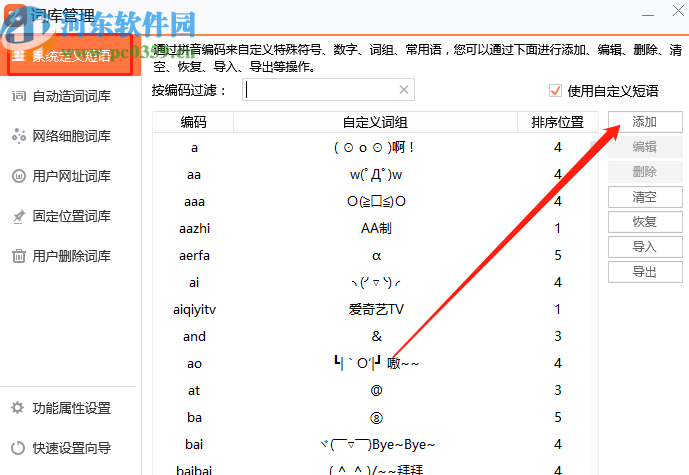Click the "Bye~Bye~" phrase cell
This screenshot has width=689, height=475.
[378, 444]
